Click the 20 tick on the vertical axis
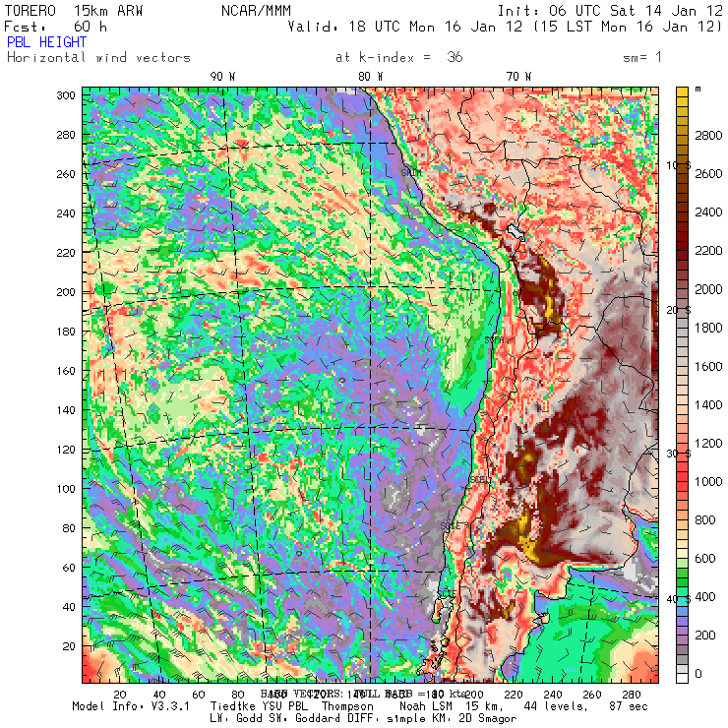728x728 pixels. tap(69, 646)
